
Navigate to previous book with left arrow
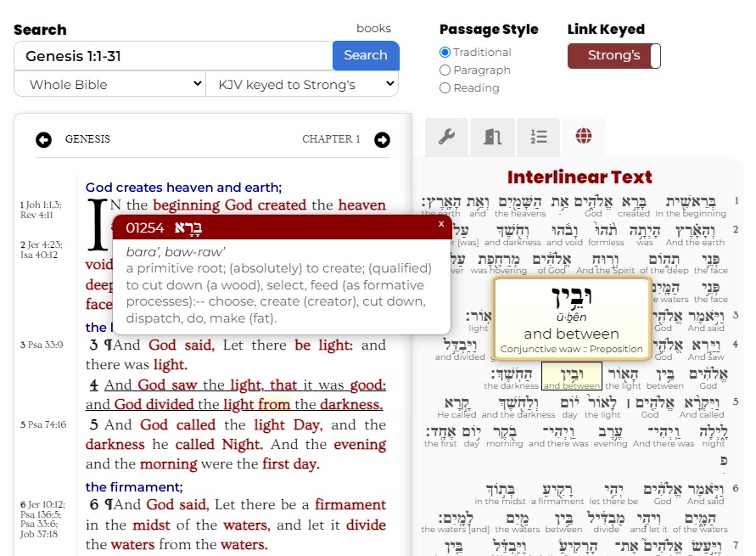tap(43, 139)
